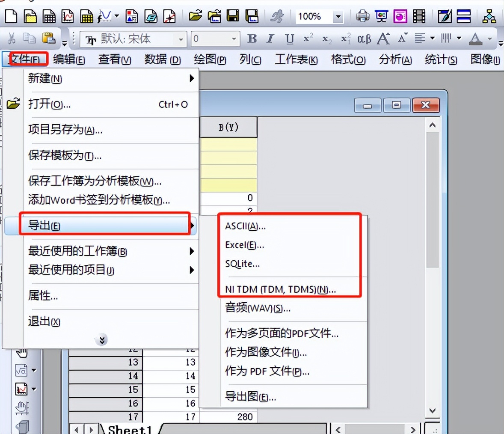The width and height of the screenshot is (504, 434).
Task: Click the B(Y) column header
Action: pyautogui.click(x=228, y=128)
